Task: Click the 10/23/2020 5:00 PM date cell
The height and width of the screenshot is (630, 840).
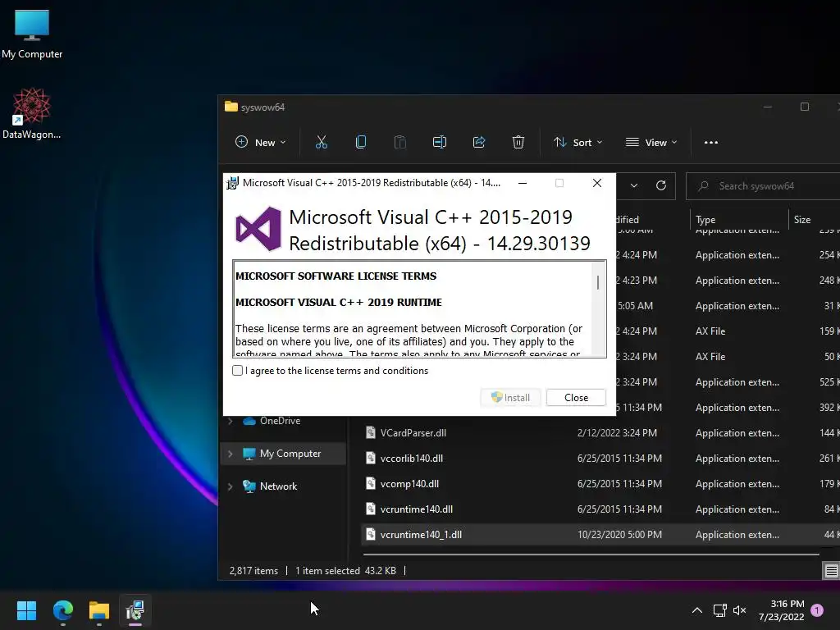Action: click(619, 535)
